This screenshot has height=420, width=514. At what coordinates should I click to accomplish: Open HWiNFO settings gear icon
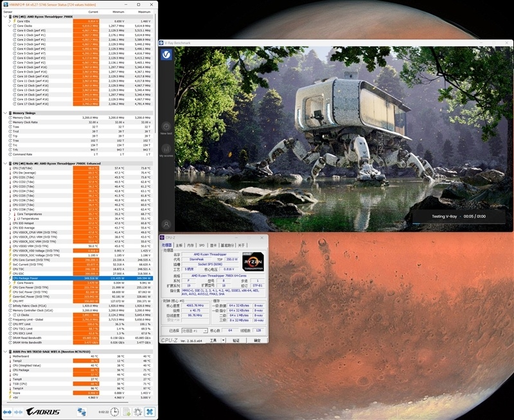138,412
